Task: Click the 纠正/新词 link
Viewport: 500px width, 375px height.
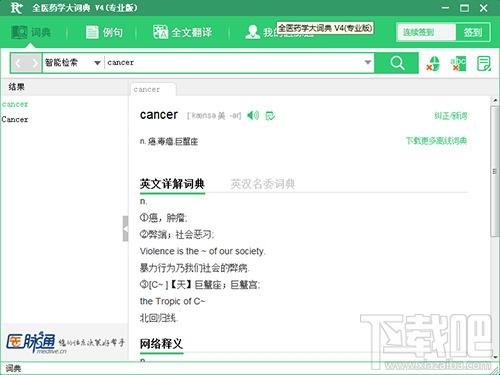Action: point(450,116)
